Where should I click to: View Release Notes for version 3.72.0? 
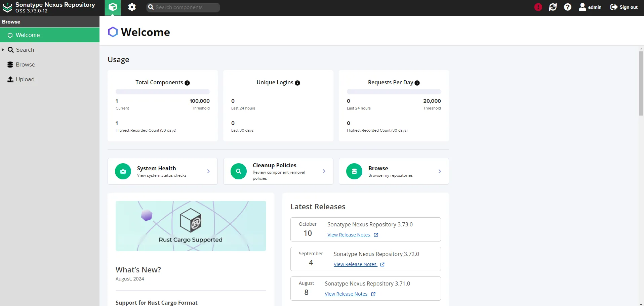355,264
